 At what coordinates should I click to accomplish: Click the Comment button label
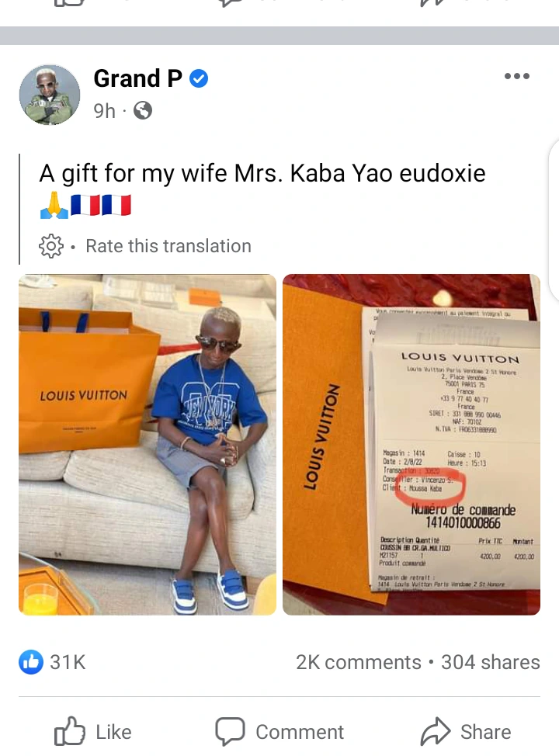click(x=300, y=732)
